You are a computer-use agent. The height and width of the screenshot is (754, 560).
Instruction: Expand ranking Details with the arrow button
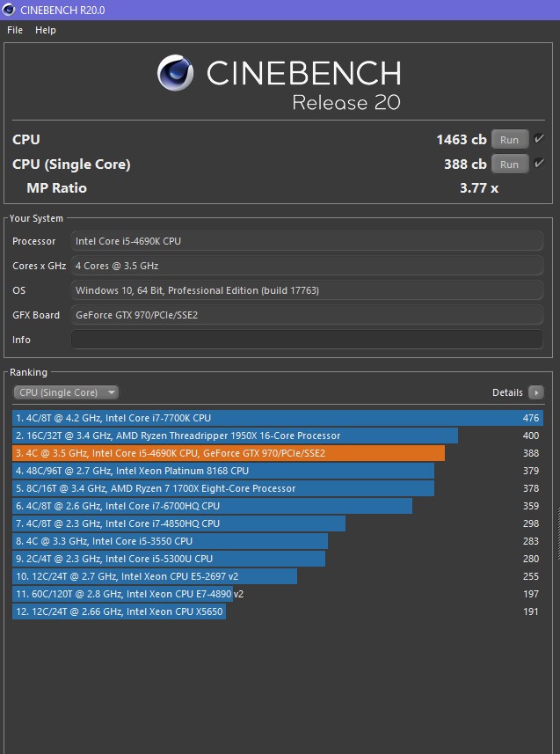(x=536, y=392)
